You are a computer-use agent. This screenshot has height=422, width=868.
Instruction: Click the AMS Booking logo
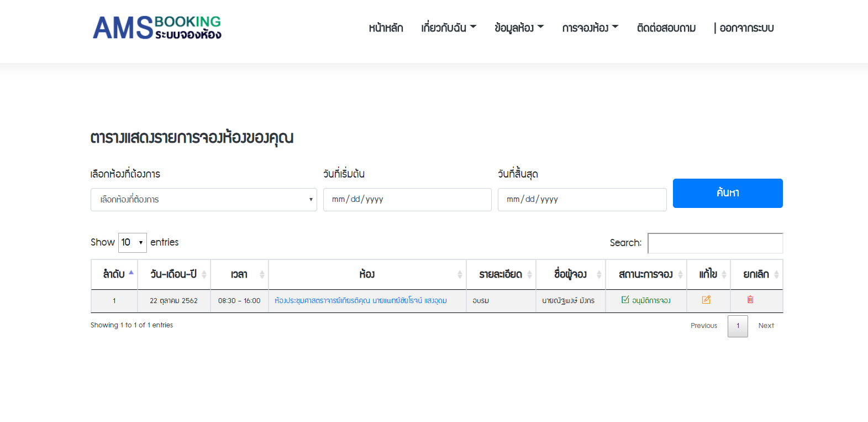(x=157, y=28)
